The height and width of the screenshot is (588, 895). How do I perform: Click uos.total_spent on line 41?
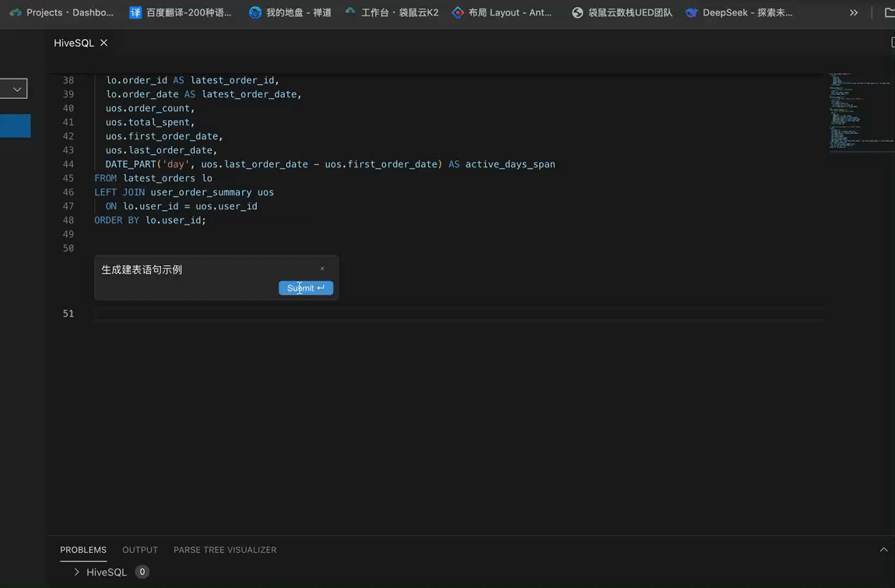(x=148, y=122)
